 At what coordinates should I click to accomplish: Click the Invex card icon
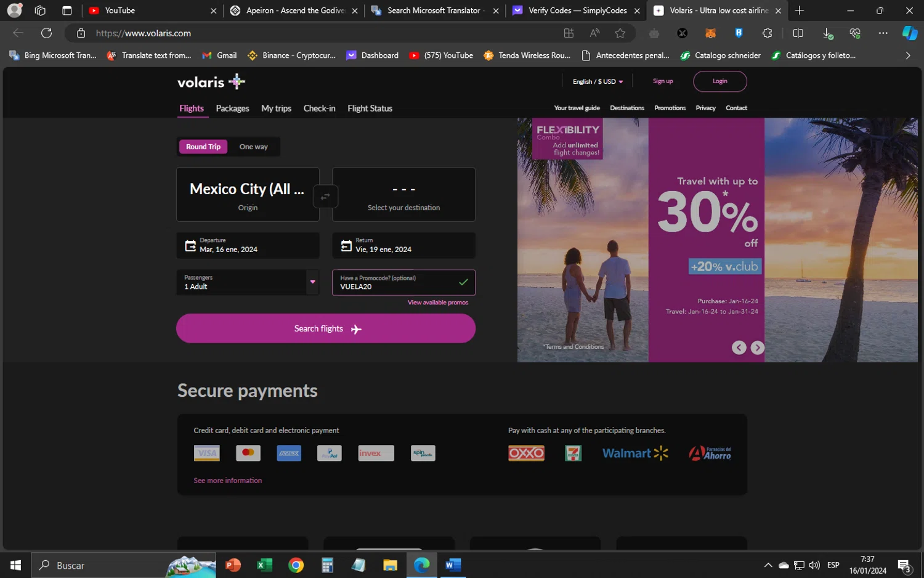tap(376, 453)
